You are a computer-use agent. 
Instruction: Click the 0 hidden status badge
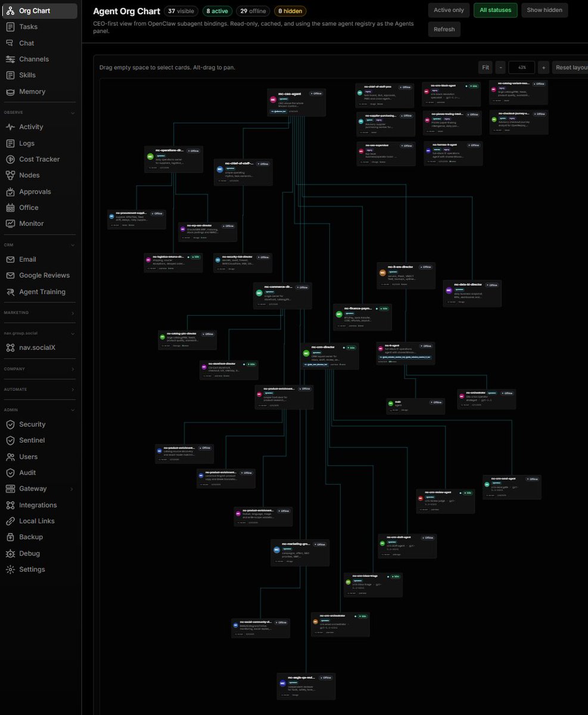point(290,11)
